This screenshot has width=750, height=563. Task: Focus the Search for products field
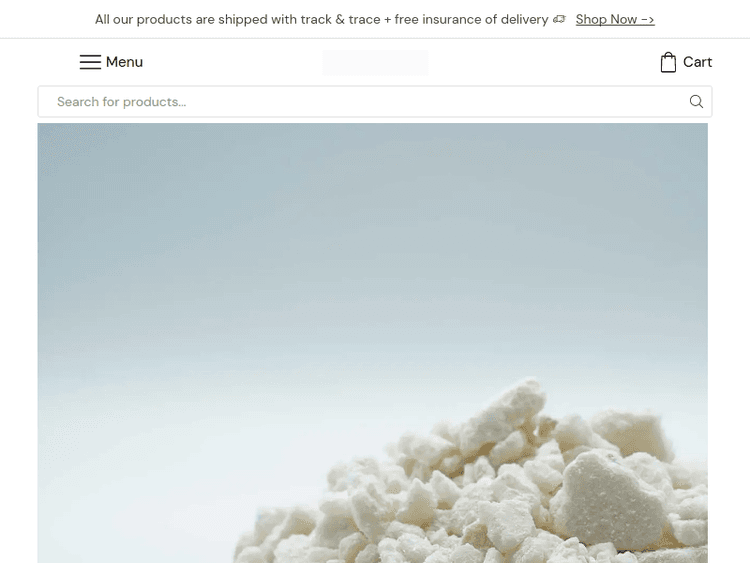(375, 101)
